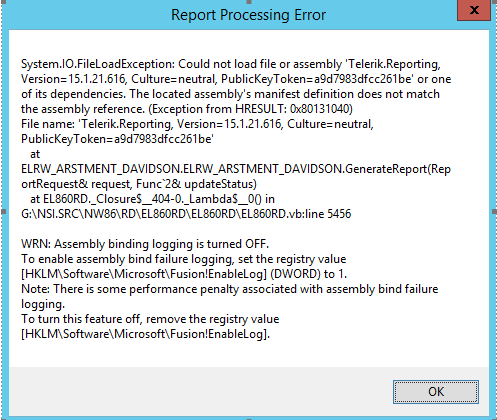The width and height of the screenshot is (497, 420).
Task: Click the 'File name: Telerik.Reporting' line
Action: 197,124
